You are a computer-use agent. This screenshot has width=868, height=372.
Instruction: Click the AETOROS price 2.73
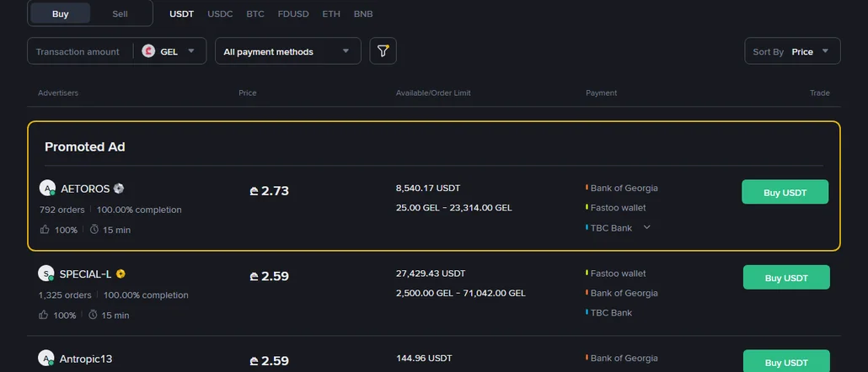269,191
